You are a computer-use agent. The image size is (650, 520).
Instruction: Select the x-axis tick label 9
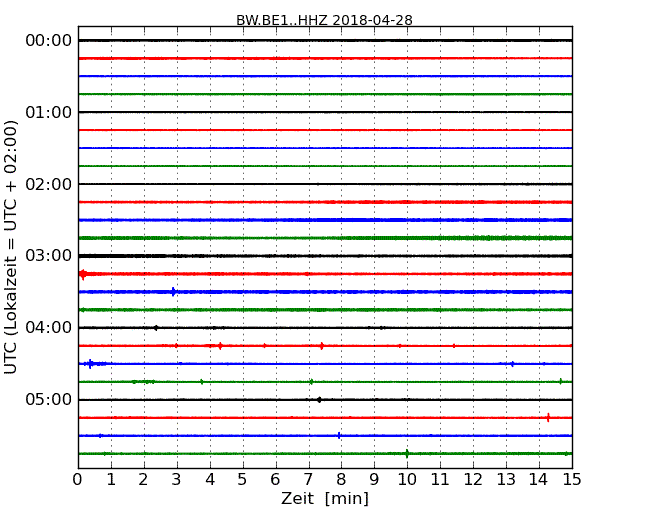[374, 480]
